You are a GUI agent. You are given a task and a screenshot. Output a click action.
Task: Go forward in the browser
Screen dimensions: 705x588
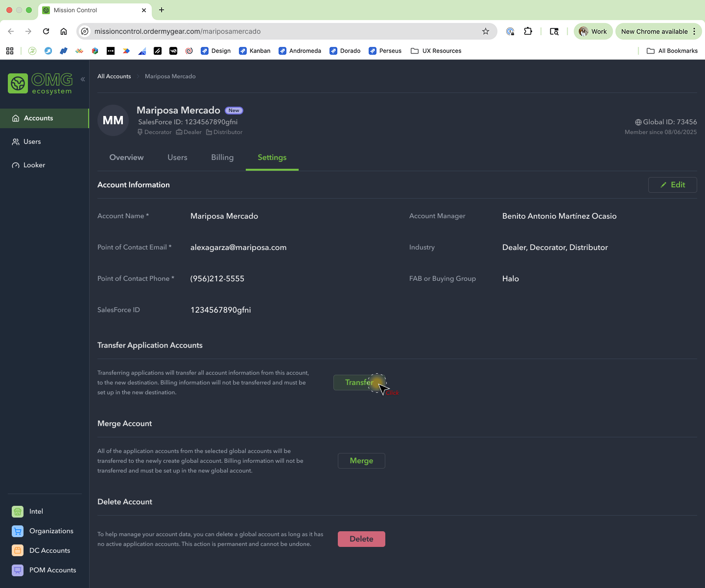point(28,31)
